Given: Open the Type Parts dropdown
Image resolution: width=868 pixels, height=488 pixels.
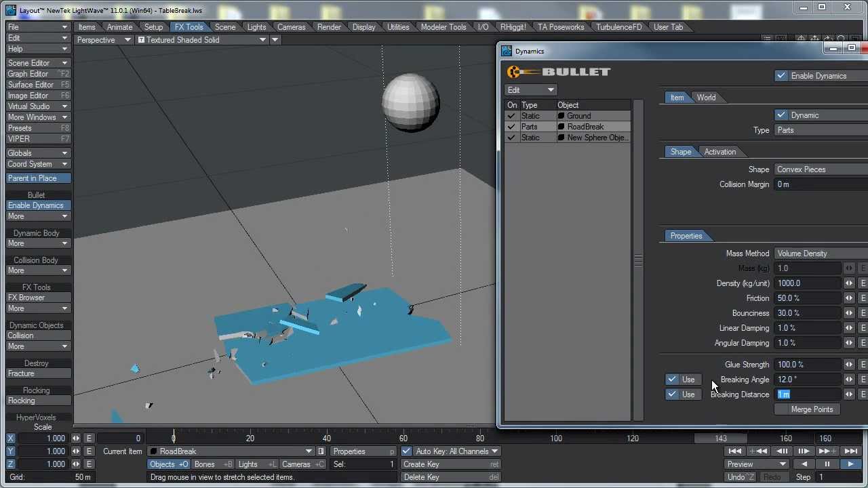Looking at the screenshot, I should pos(821,130).
